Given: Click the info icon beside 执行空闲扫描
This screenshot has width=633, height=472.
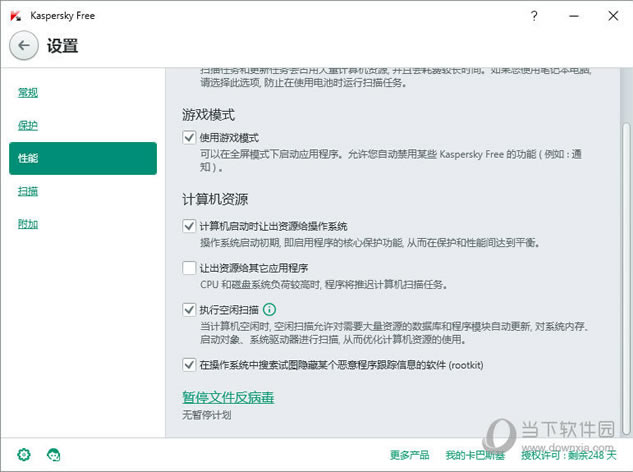Looking at the screenshot, I should point(270,309).
